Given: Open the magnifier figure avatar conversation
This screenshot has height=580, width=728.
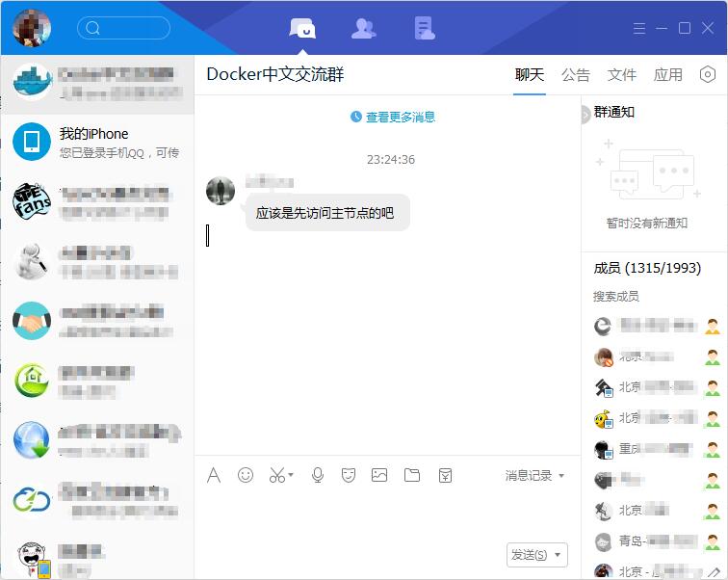Looking at the screenshot, I should click(97, 261).
